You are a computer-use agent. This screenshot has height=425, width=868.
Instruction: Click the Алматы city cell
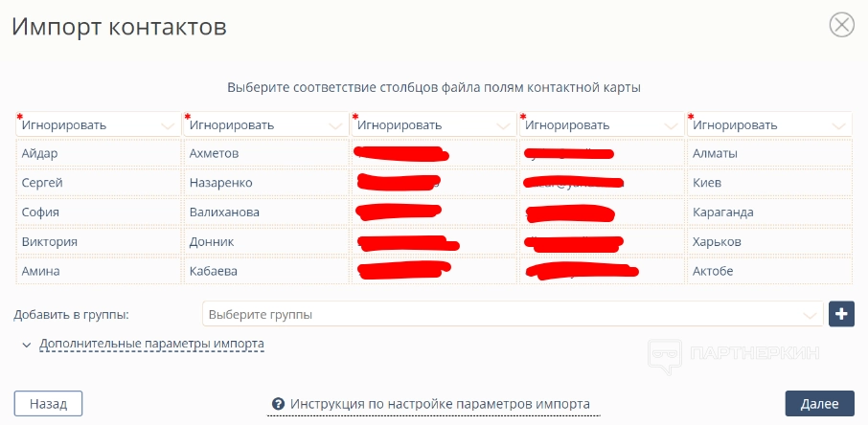[768, 153]
